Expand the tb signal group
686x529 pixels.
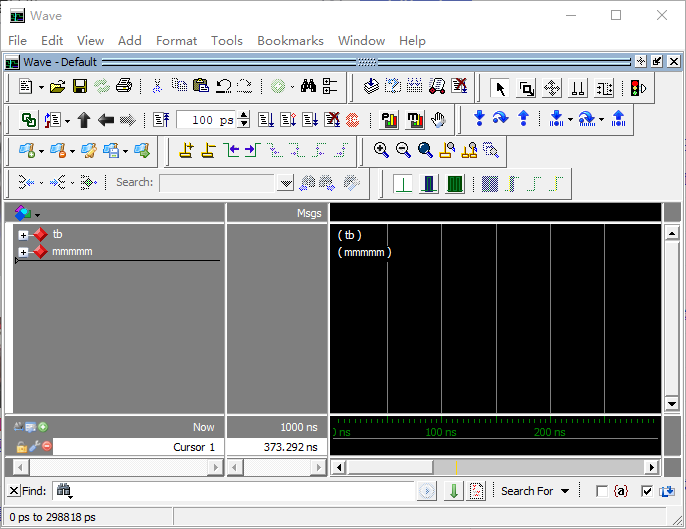(x=24, y=234)
